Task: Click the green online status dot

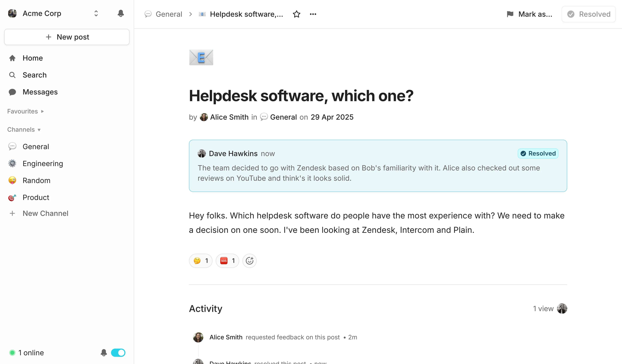Action: (x=12, y=353)
